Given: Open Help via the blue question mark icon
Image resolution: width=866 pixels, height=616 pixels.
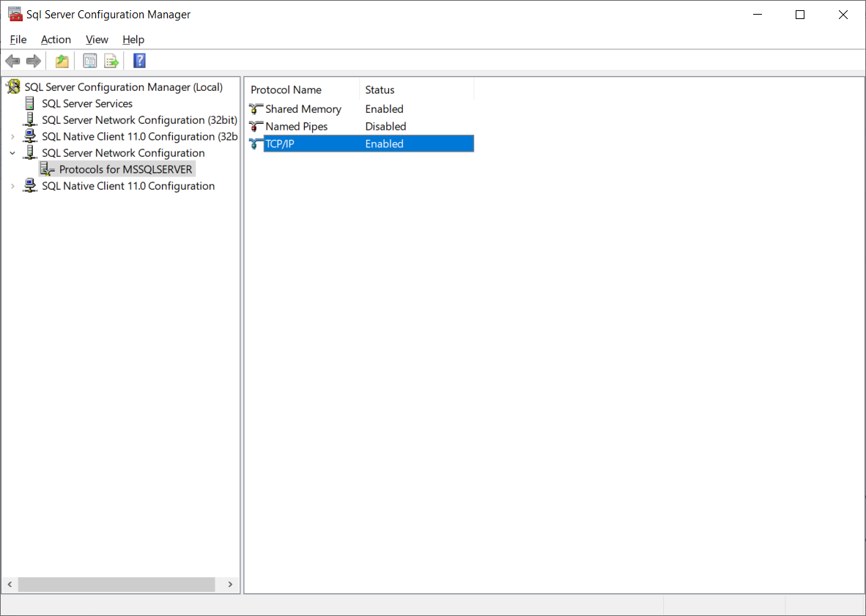Looking at the screenshot, I should (x=139, y=61).
